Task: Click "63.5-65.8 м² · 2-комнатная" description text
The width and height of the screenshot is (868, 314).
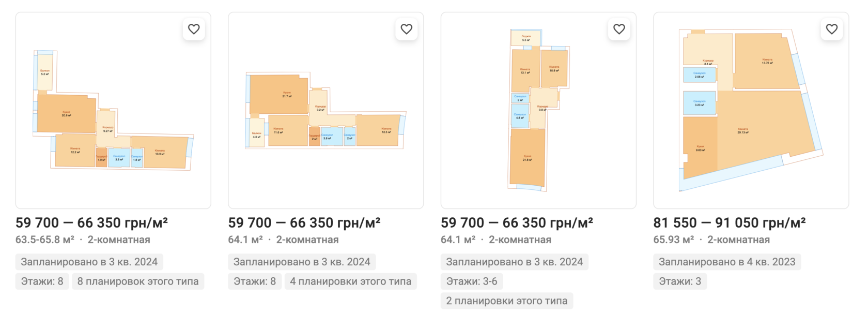Action: pos(83,240)
